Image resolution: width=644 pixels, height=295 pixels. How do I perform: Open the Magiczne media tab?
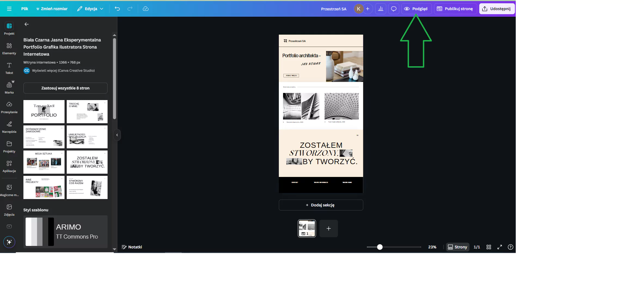click(9, 190)
